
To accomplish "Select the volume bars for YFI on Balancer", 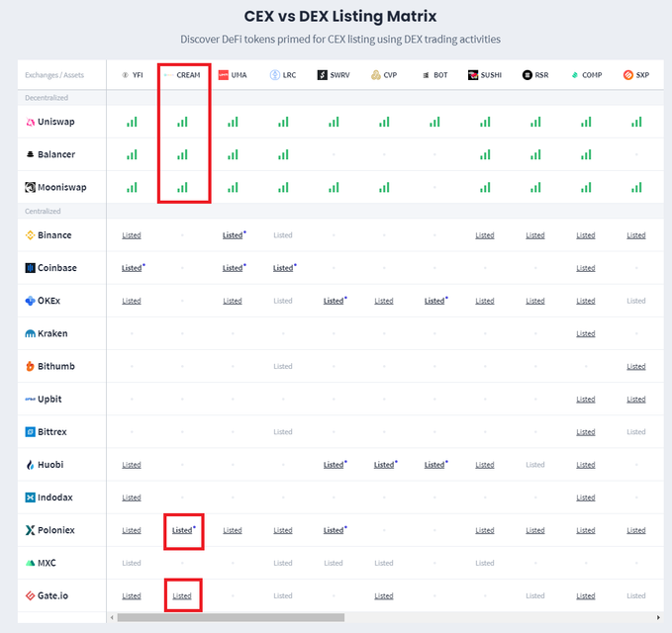I will (x=132, y=154).
